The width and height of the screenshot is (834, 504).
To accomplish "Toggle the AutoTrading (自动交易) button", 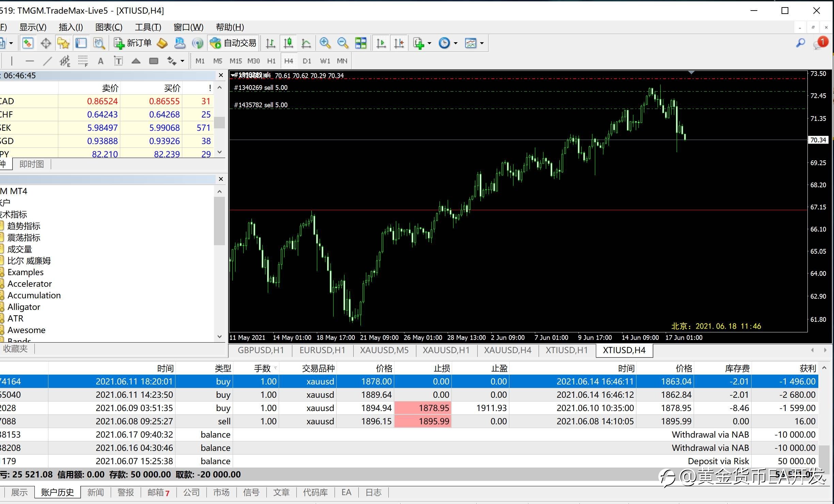I will tap(233, 43).
